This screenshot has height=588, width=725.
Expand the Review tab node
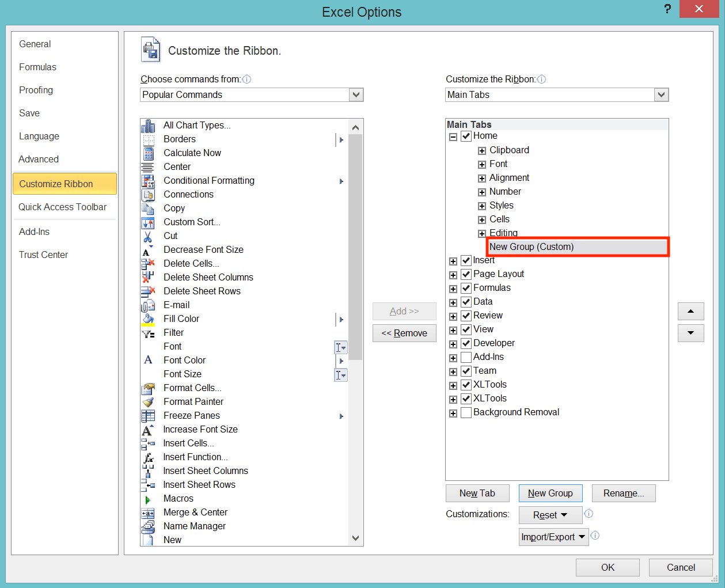[x=453, y=317]
